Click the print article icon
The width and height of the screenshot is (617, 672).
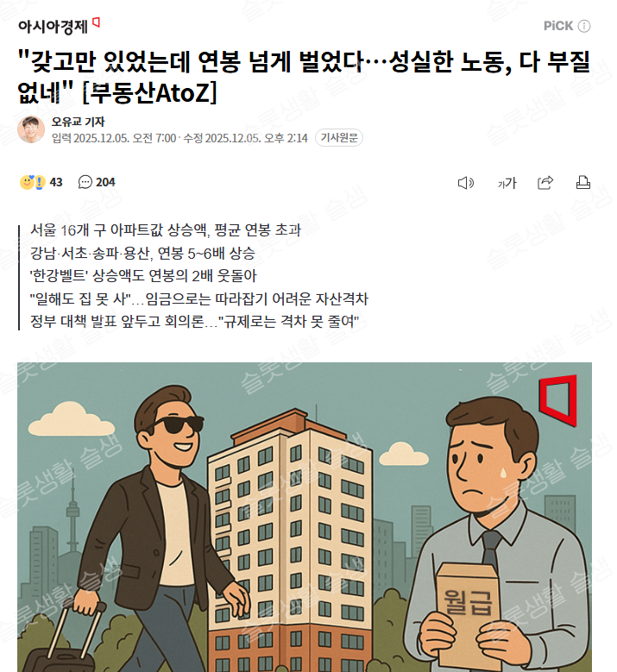point(583,183)
